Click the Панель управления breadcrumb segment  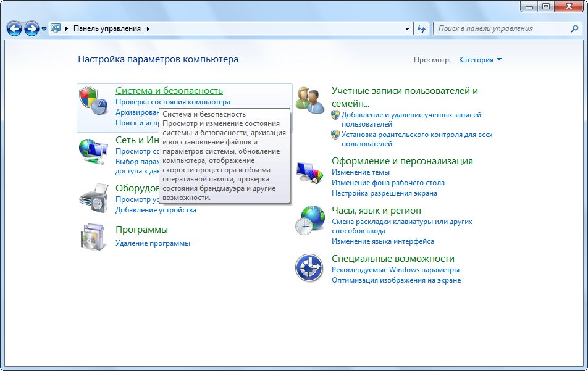(x=107, y=28)
